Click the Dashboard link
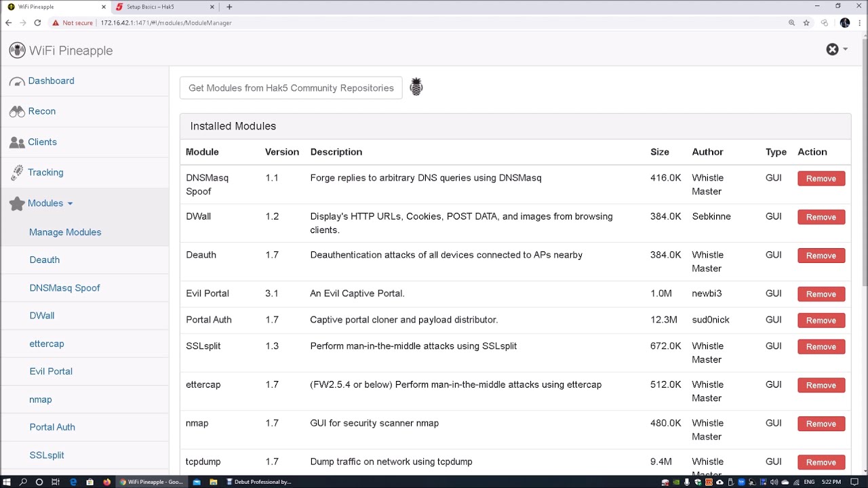 [51, 81]
